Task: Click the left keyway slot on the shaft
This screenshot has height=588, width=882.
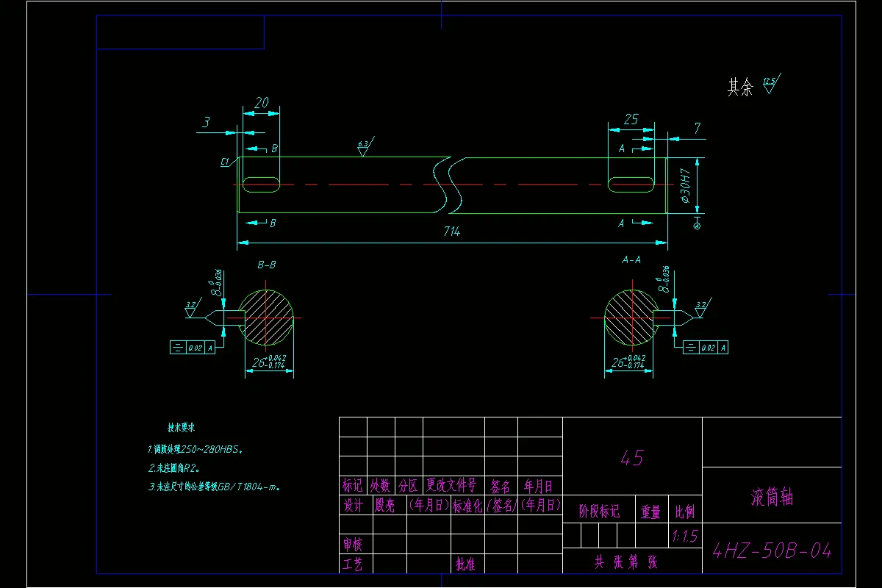Action: click(x=261, y=184)
